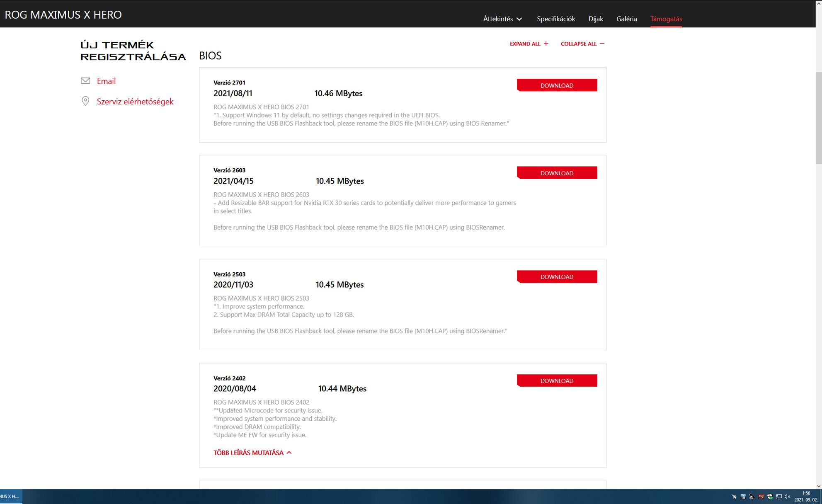Image resolution: width=822 pixels, height=504 pixels.
Task: Collapse description under version 2402
Action: pos(252,453)
